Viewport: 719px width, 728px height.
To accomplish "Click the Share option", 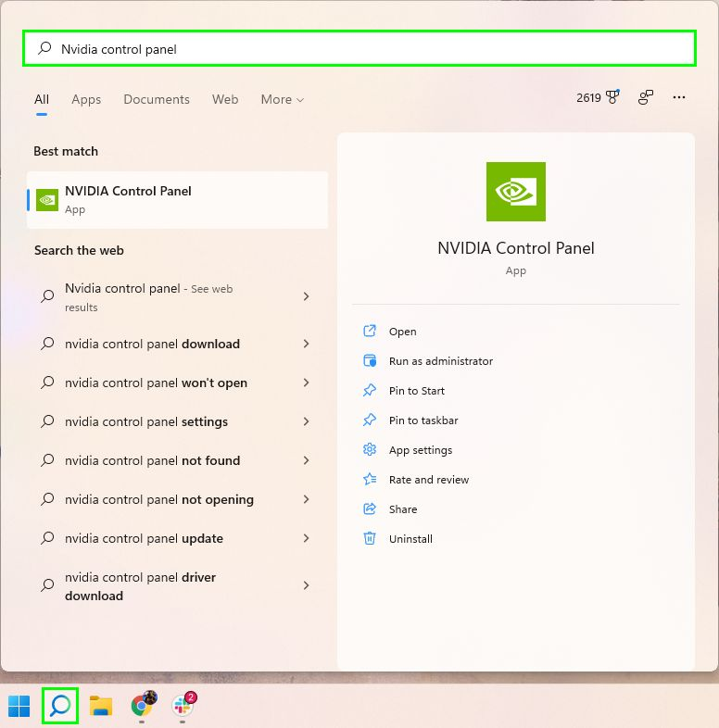I will [x=403, y=509].
